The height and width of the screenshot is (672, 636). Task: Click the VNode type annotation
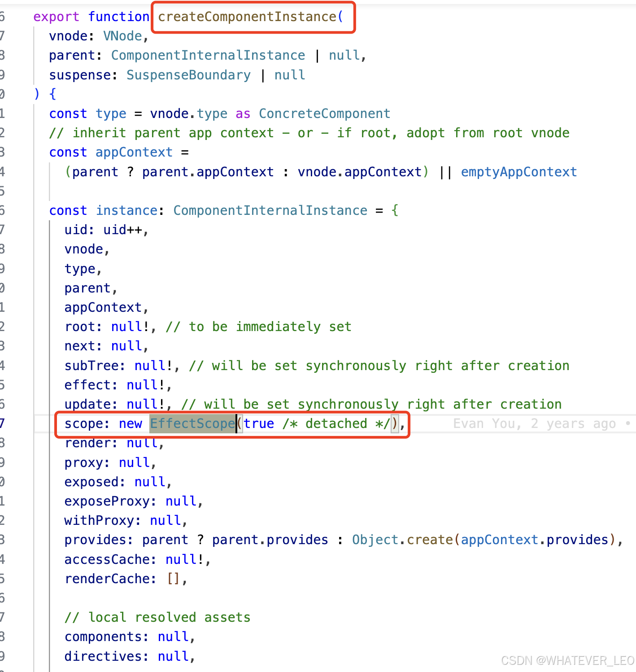point(122,36)
